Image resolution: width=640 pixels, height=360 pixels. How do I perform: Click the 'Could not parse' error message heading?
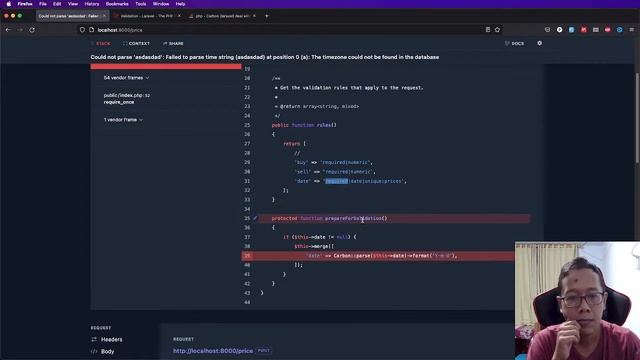pyautogui.click(x=265, y=57)
